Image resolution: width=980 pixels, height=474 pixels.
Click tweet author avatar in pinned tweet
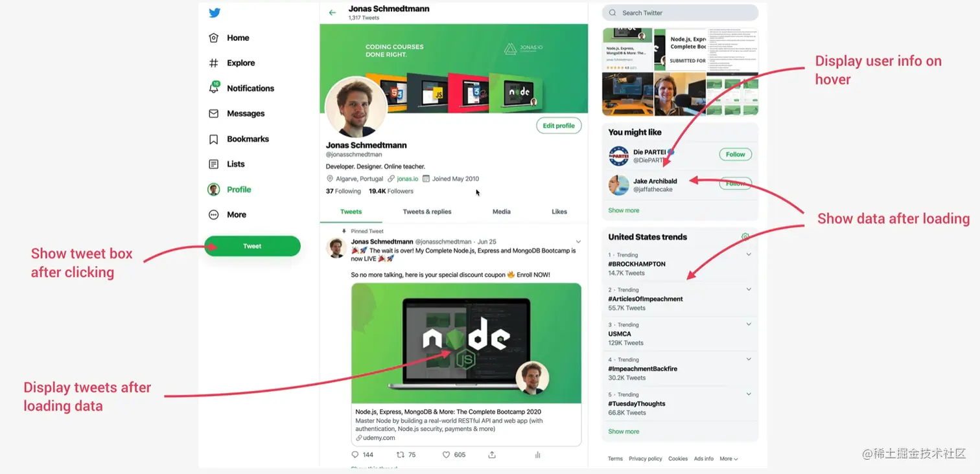[336, 248]
